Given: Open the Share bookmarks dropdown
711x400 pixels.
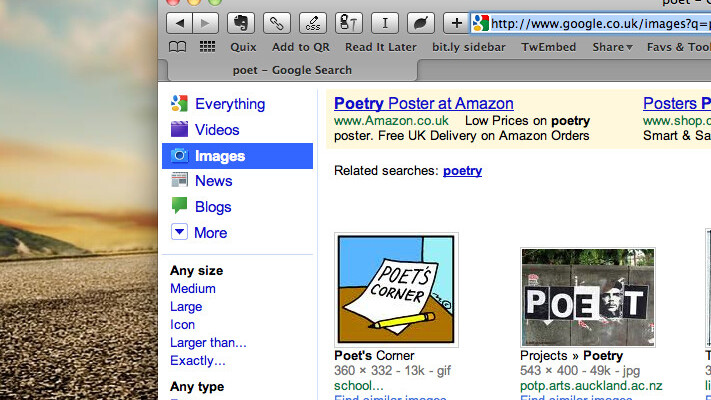Looking at the screenshot, I should pyautogui.click(x=612, y=47).
